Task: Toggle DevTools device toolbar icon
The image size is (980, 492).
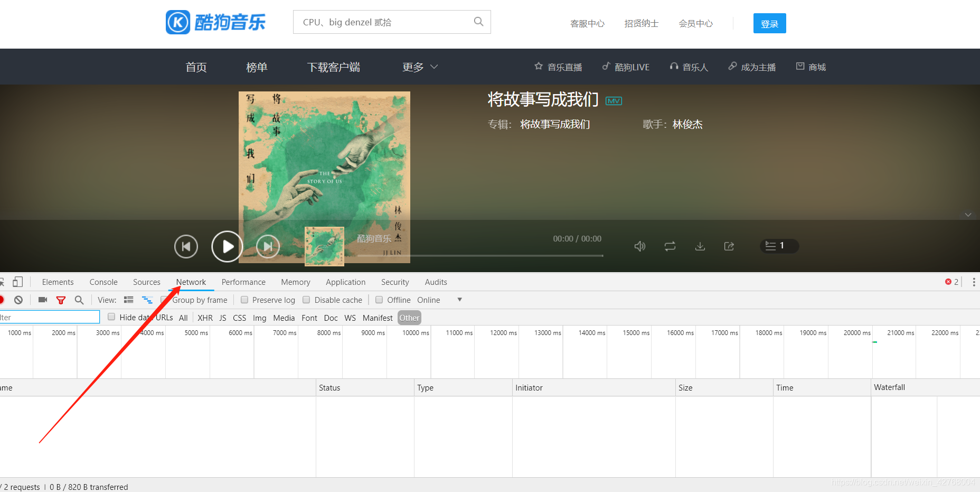Action: pos(17,282)
